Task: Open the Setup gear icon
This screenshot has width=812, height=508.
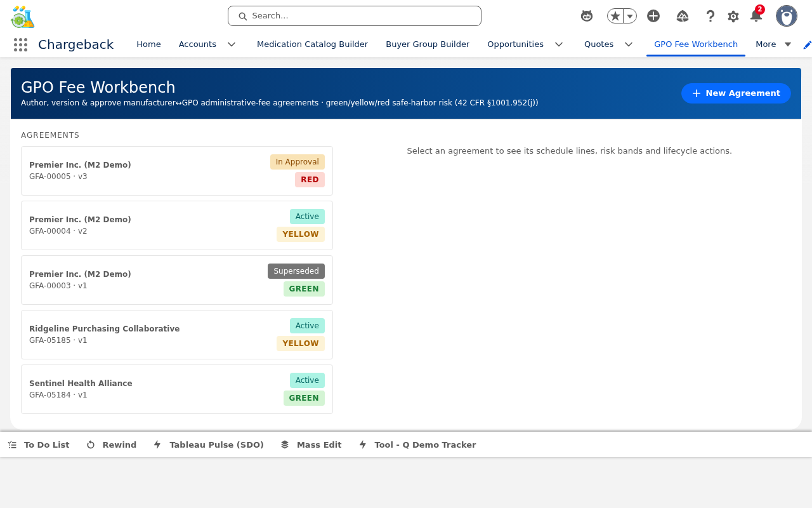Action: 733,17
